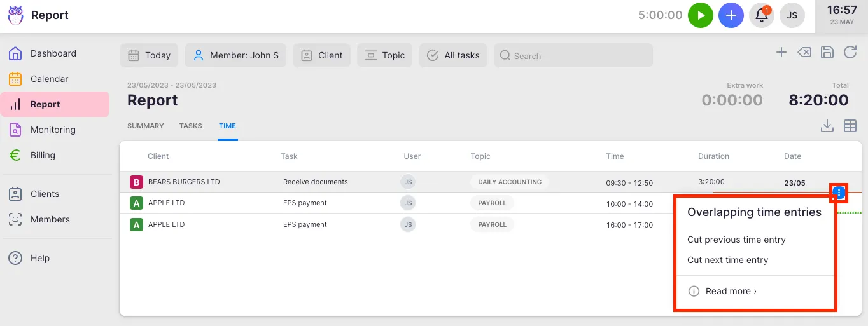Follow the Read more link
868x326 pixels.
pos(731,291)
